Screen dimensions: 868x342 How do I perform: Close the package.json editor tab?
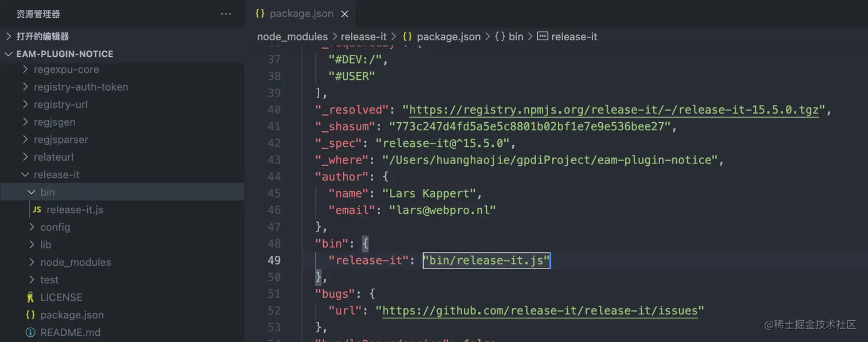(x=344, y=14)
